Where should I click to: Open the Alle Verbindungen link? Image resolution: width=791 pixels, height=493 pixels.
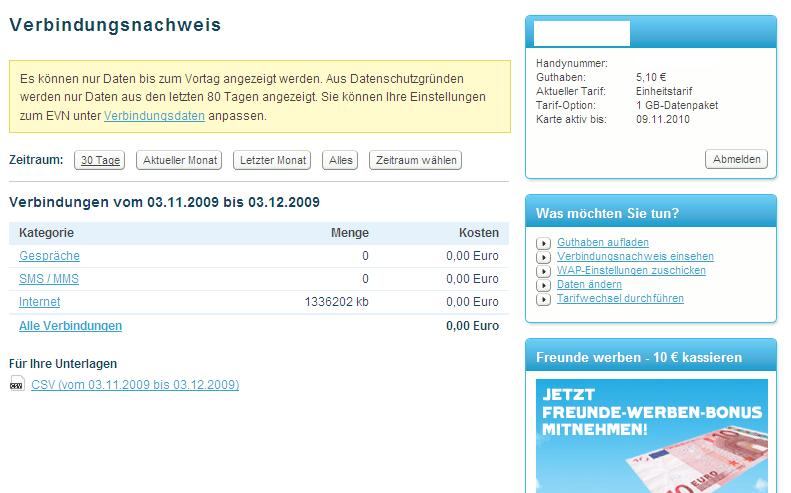point(71,326)
